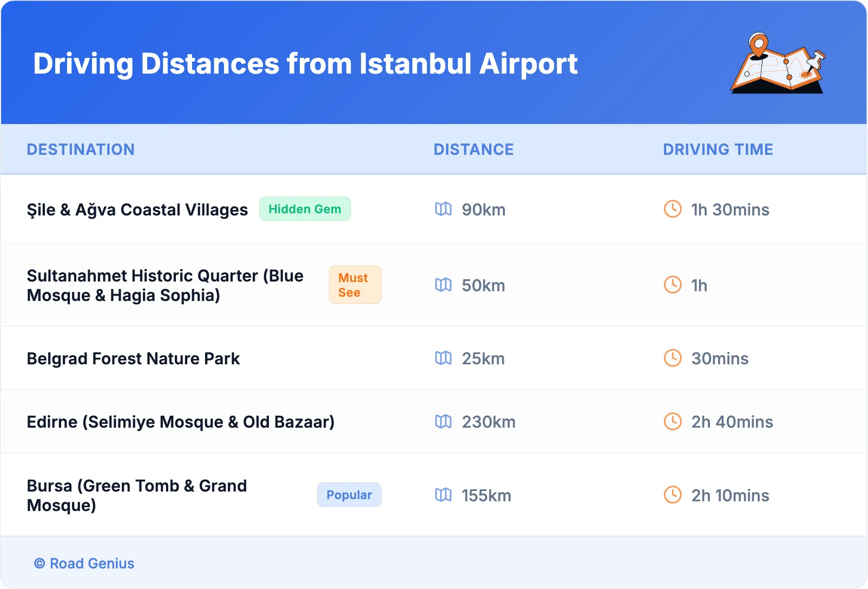Screen dimensions: 868x589
Task: Click the 25km distance value
Action: (483, 358)
